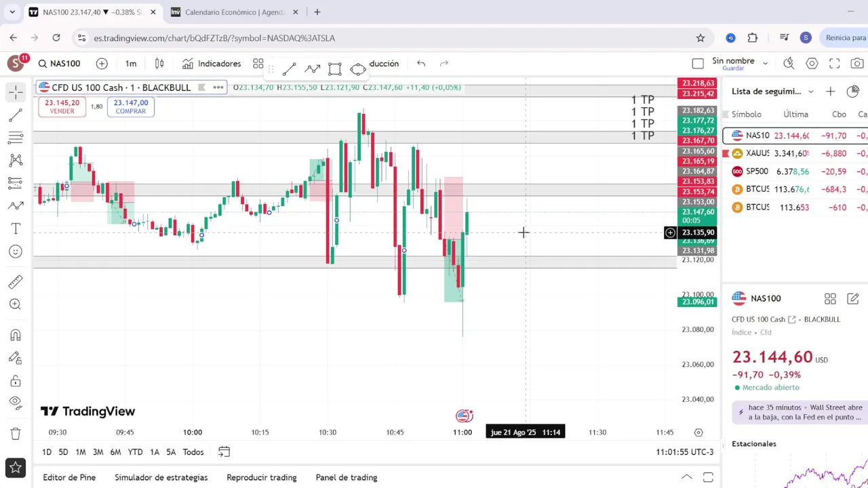Pick ellipse tool in floating toolbar

[x=358, y=68]
